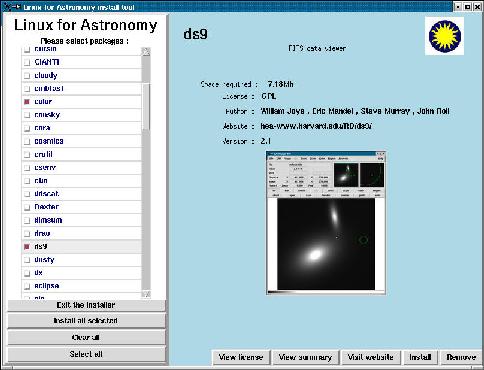
Task: Click Install all selected button
Action: coord(86,321)
